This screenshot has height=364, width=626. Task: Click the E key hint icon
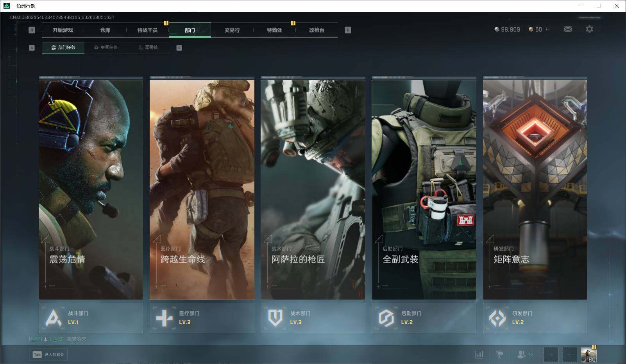348,30
